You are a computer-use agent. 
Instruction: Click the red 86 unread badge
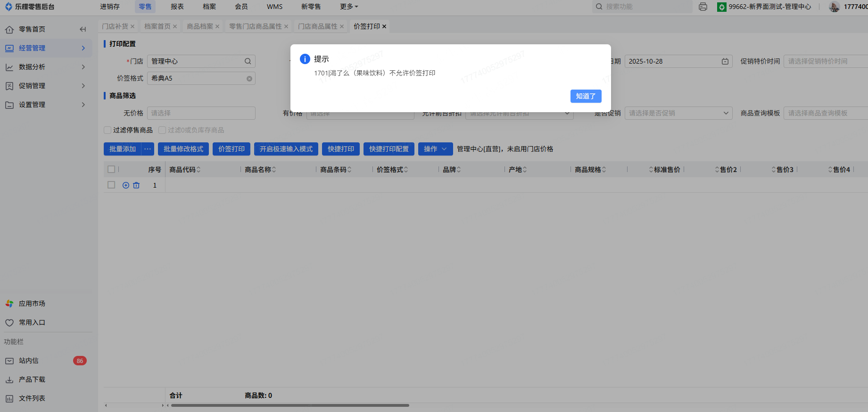point(80,361)
